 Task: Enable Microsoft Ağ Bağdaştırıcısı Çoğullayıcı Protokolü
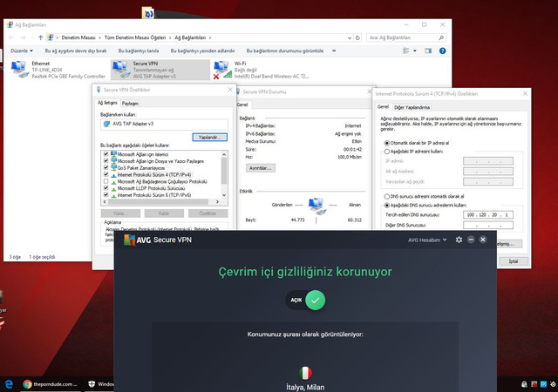pos(105,181)
